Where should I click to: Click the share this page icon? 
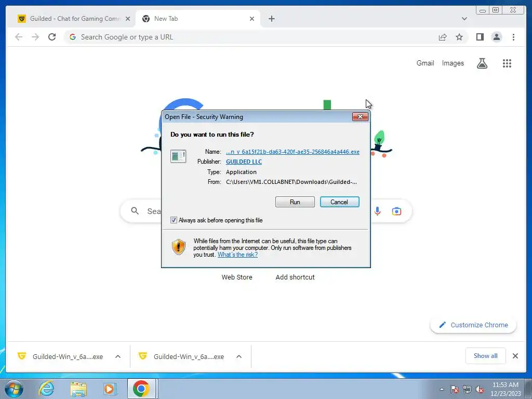click(443, 37)
